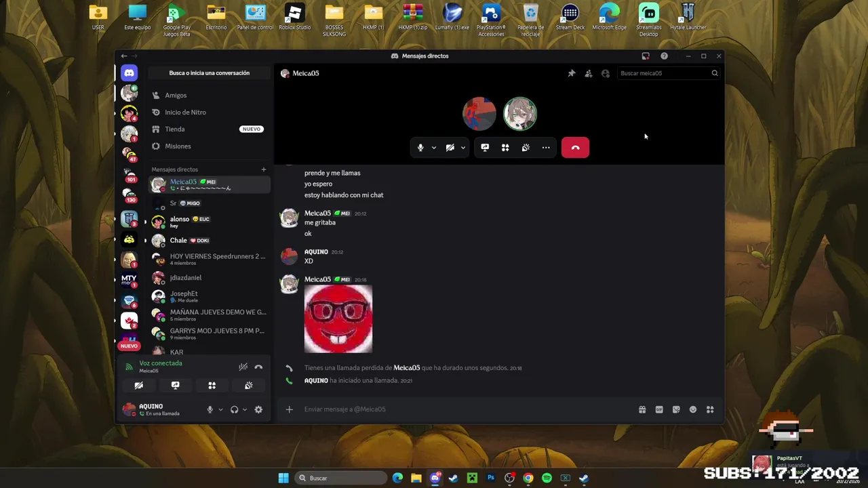
Task: Open Spotify from the taskbar
Action: coord(547,479)
